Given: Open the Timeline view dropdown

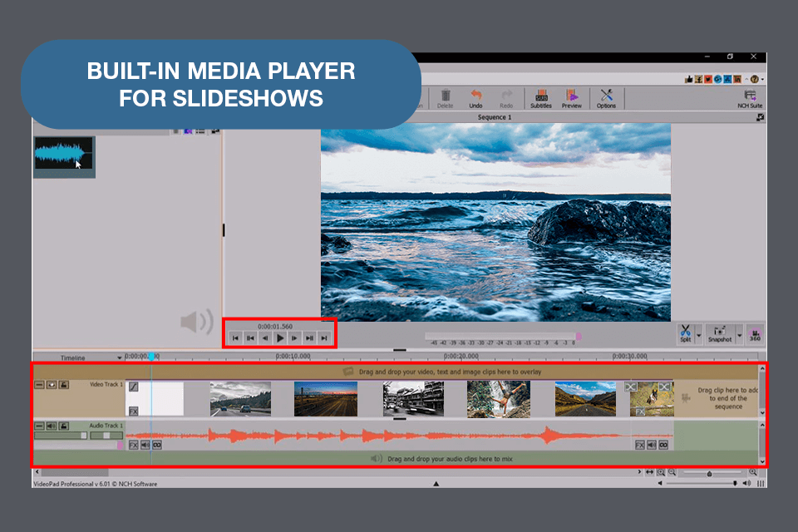Looking at the screenshot, I should (x=119, y=358).
